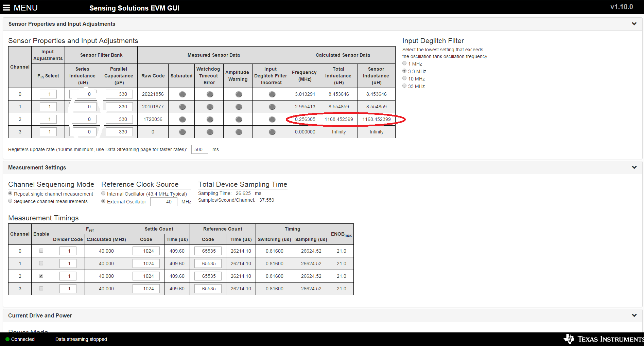Open the hamburger MENU icon
This screenshot has height=346, width=644.
(x=6, y=8)
